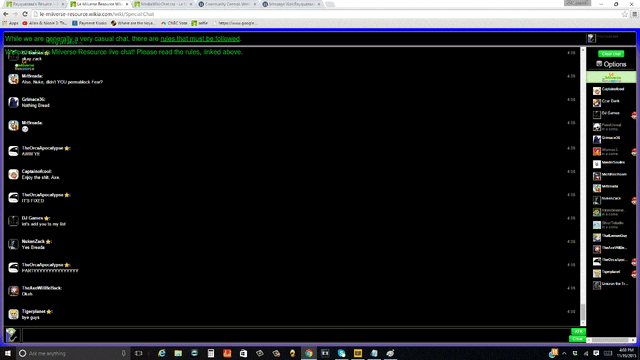This screenshot has width=640, height=360.
Task: Click username Tigerplanet in chat log
Action: 33,311
